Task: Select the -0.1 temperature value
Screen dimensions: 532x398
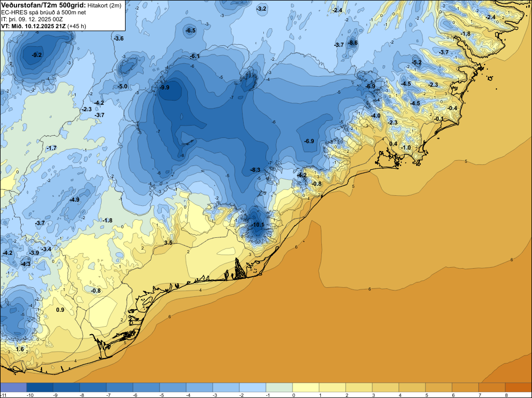Action: pyautogui.click(x=439, y=119)
